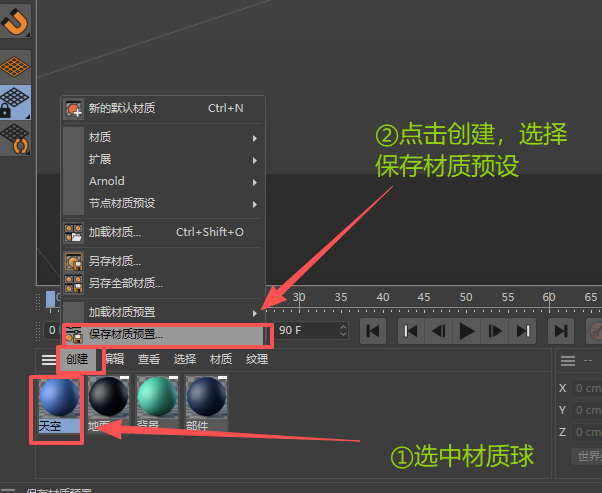602x493 pixels.
Task: Open the 创建 menu
Action: pyautogui.click(x=78, y=359)
